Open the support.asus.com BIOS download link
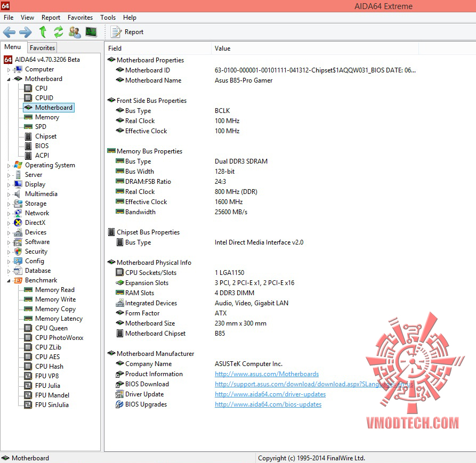 tap(314, 384)
